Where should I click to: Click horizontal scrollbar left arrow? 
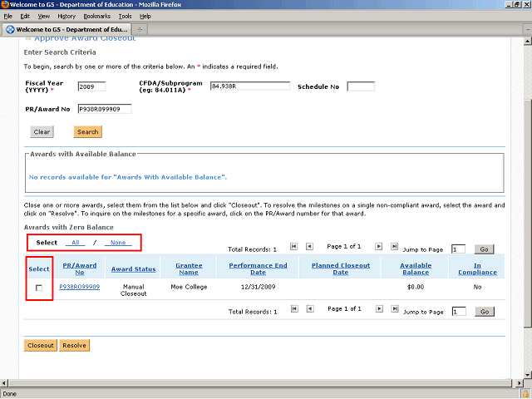[x=4, y=383]
